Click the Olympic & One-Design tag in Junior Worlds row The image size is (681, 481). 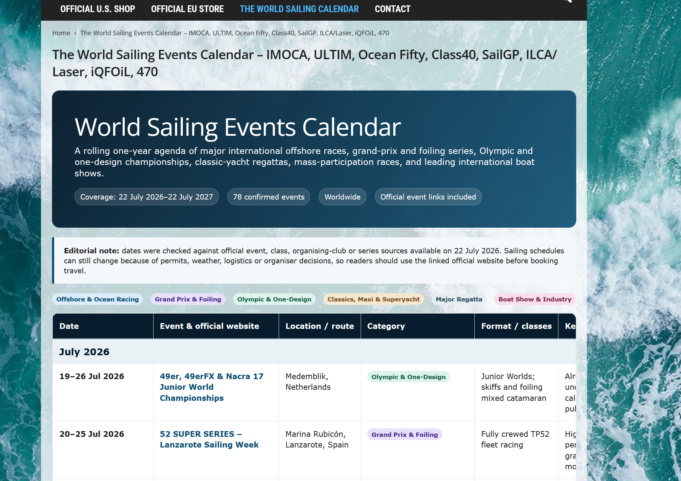tap(408, 377)
